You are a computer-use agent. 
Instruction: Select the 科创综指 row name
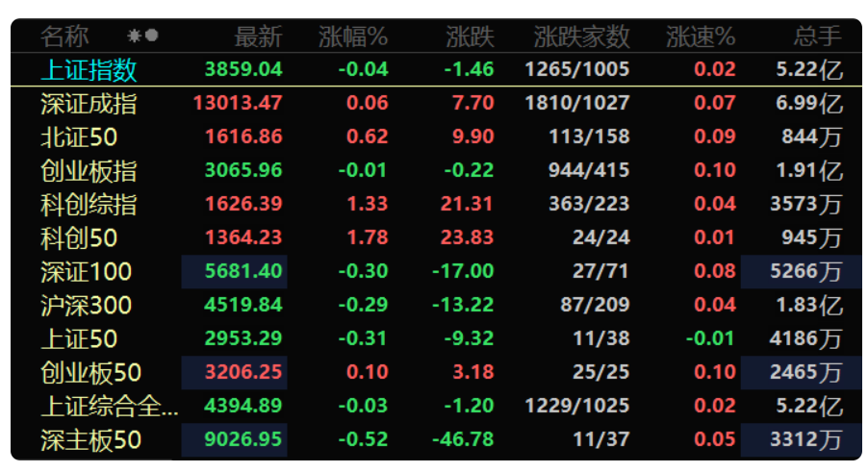[89, 205]
